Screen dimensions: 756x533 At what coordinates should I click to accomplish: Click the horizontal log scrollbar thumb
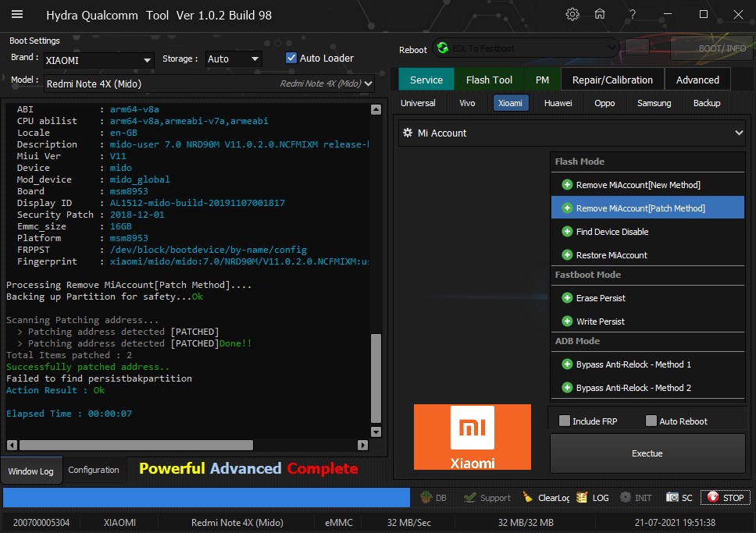tap(136, 446)
